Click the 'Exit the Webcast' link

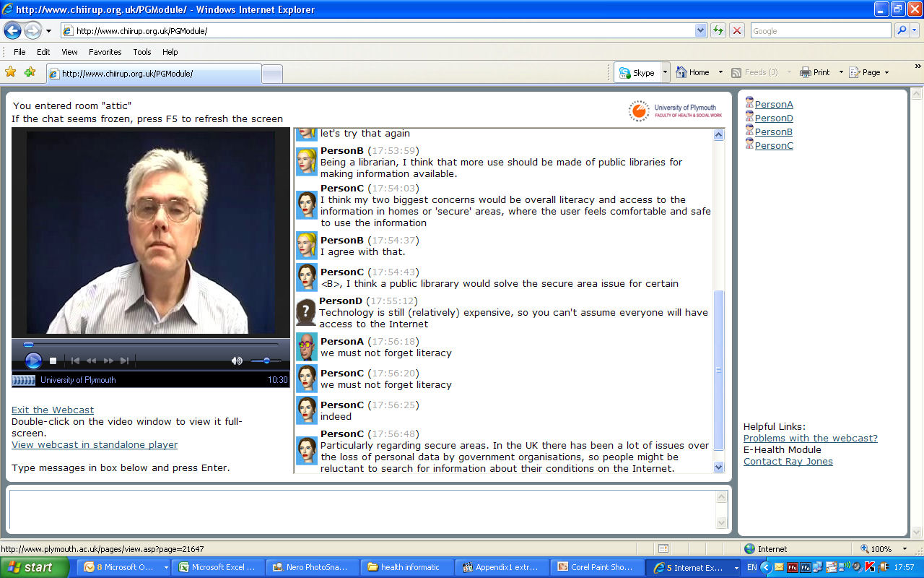point(53,410)
